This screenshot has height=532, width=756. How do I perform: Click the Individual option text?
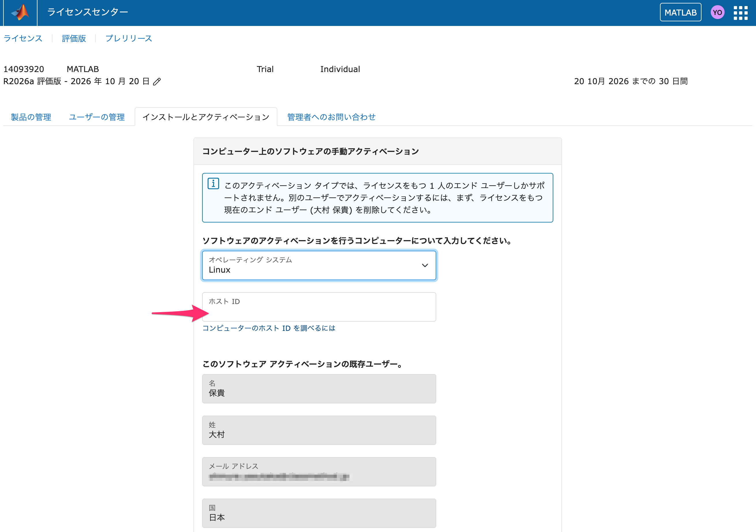(340, 69)
